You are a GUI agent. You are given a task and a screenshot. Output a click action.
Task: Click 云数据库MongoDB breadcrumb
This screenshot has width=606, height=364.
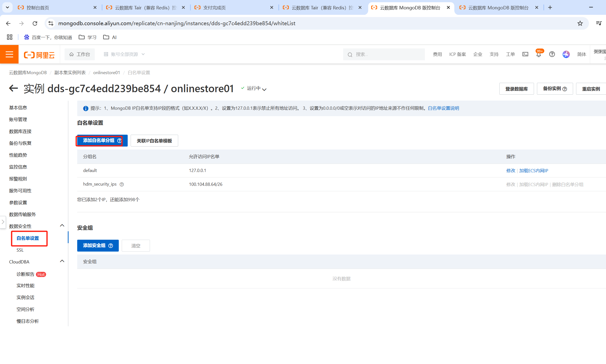click(28, 72)
